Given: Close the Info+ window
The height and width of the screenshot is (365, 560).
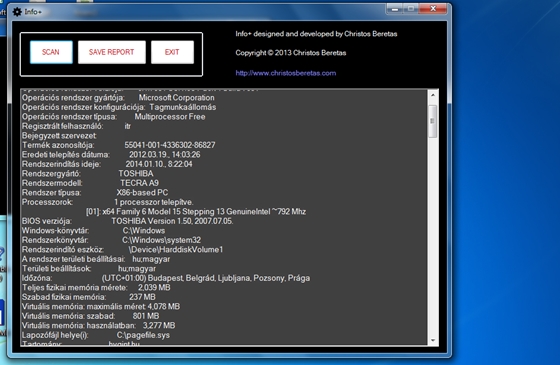Looking at the screenshot, I should coord(433,9).
